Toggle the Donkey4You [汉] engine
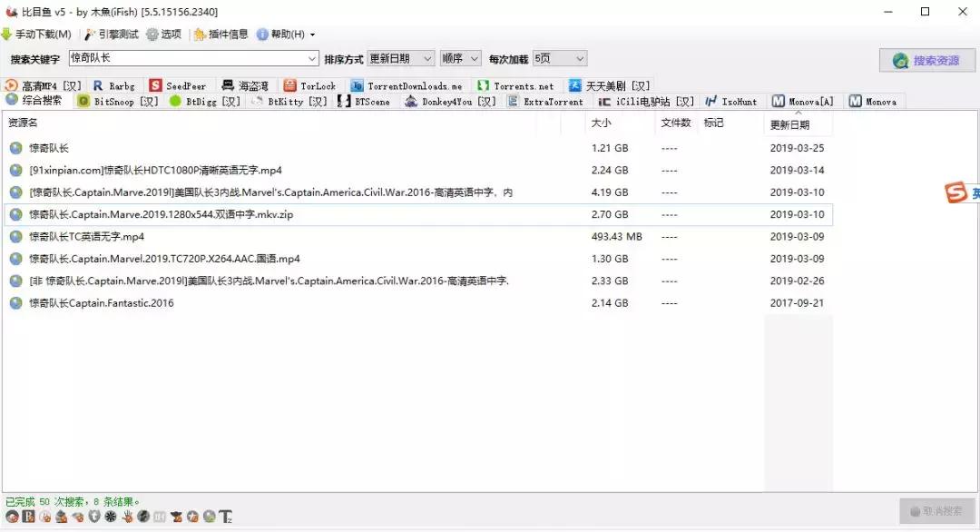The image size is (980, 532). click(413, 102)
